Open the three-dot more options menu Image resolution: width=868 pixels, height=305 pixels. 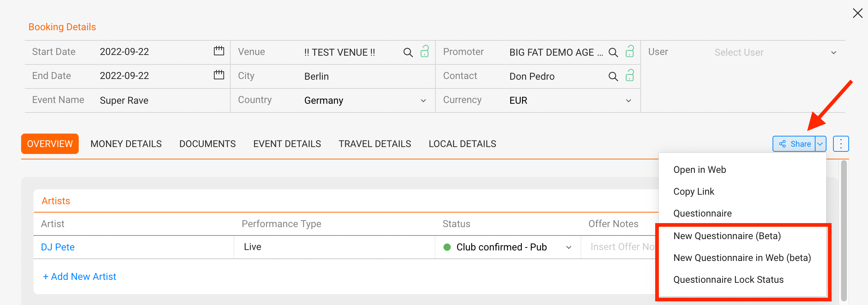pyautogui.click(x=841, y=144)
